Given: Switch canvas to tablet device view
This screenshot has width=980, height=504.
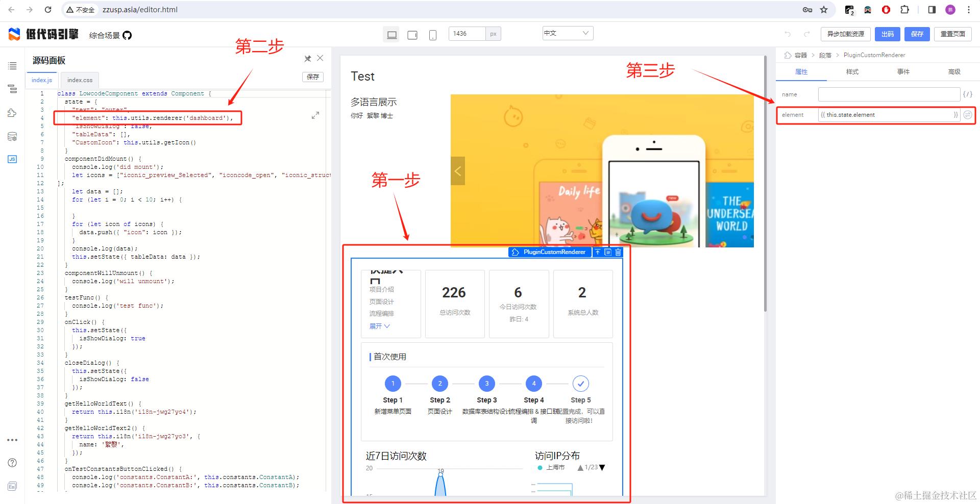Looking at the screenshot, I should 412,35.
